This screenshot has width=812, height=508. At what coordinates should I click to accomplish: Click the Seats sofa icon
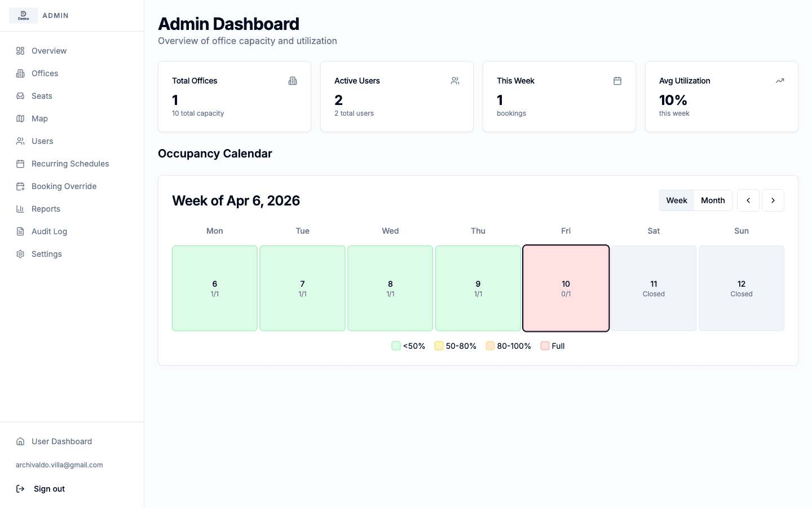click(x=20, y=96)
